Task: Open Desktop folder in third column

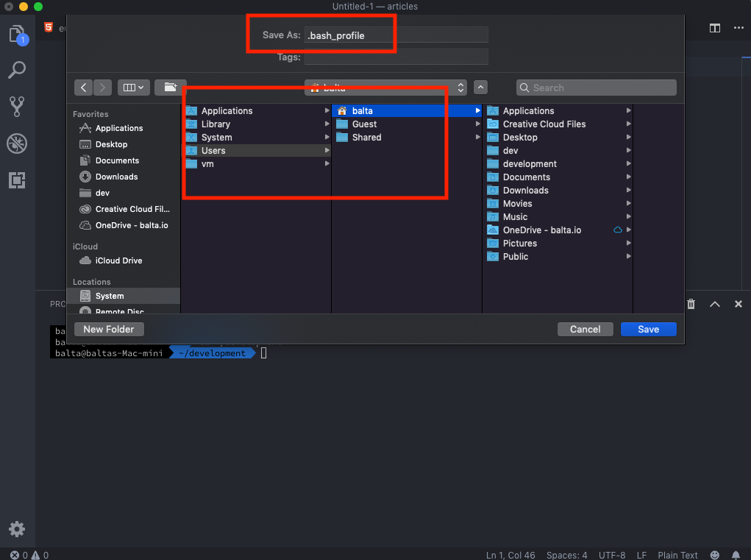Action: click(558, 138)
